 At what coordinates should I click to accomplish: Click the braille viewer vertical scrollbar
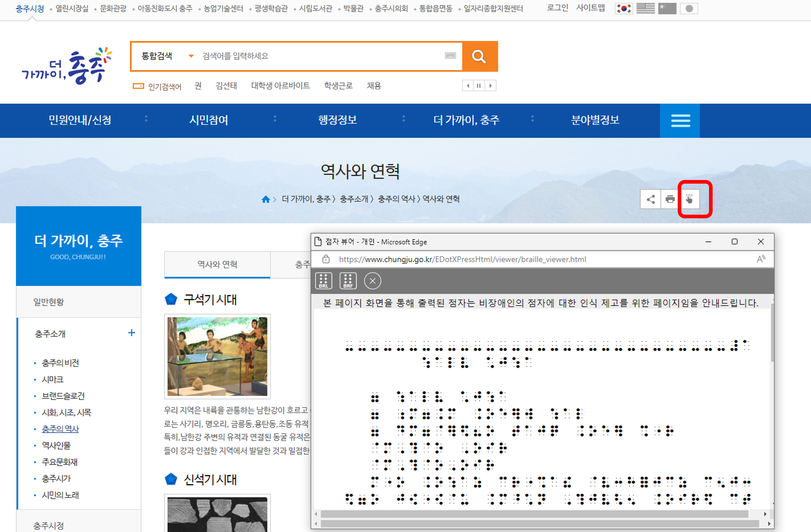click(772, 332)
